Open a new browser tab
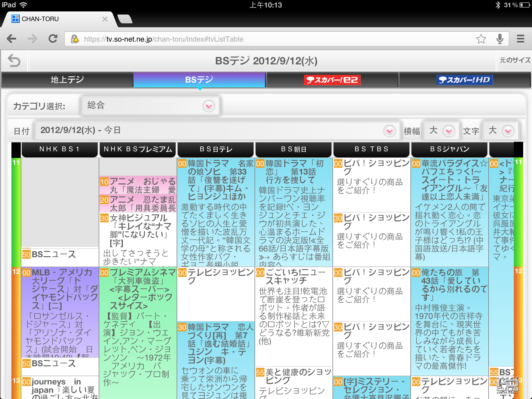This screenshot has height=399, width=532. click(125, 19)
